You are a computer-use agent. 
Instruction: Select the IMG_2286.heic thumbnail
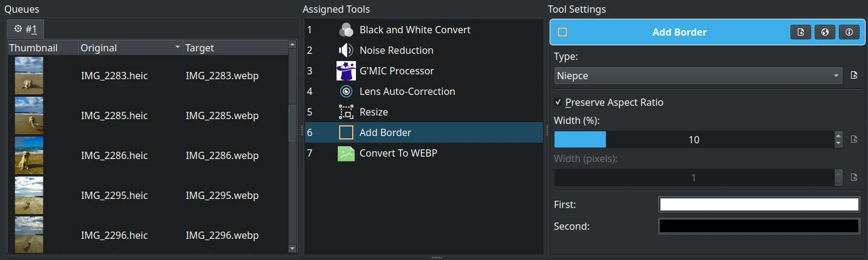(x=29, y=155)
